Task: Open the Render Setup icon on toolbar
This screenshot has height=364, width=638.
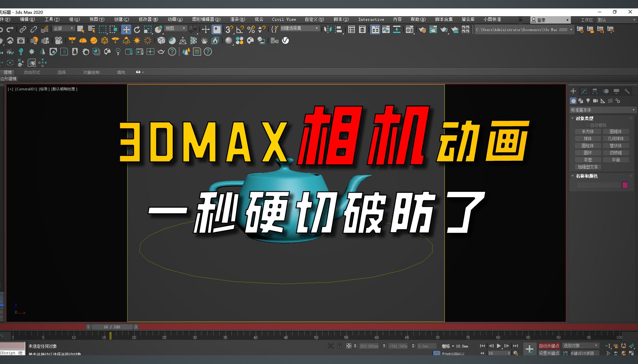Action: [423, 30]
